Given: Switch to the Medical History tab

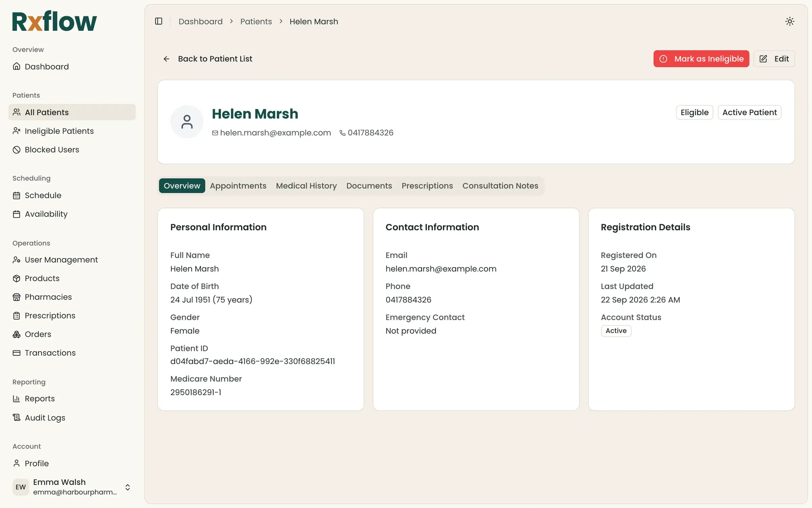Looking at the screenshot, I should pos(306,186).
